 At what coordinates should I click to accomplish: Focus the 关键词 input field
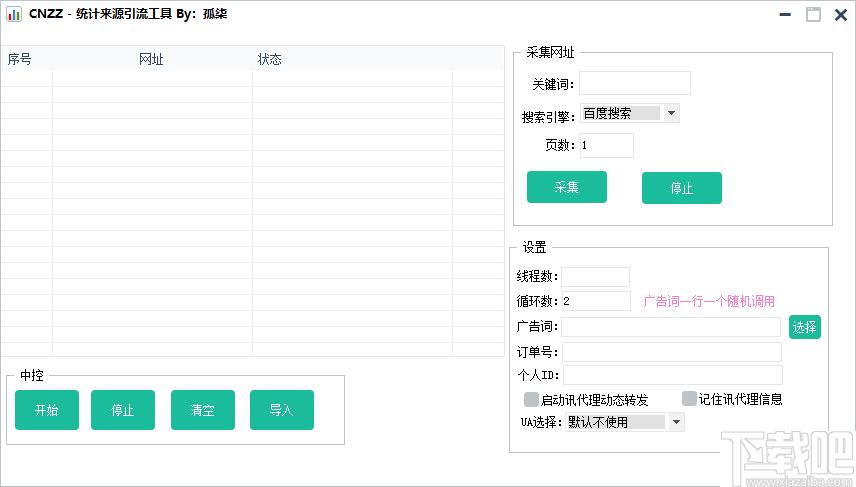(635, 83)
